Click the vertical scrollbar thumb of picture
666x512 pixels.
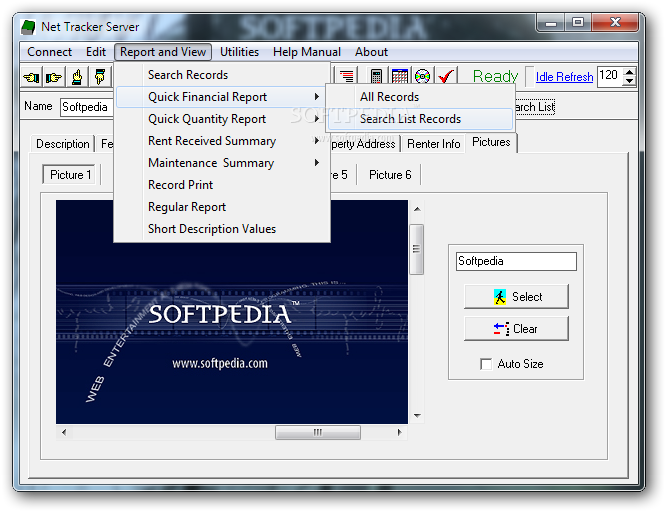tap(416, 249)
